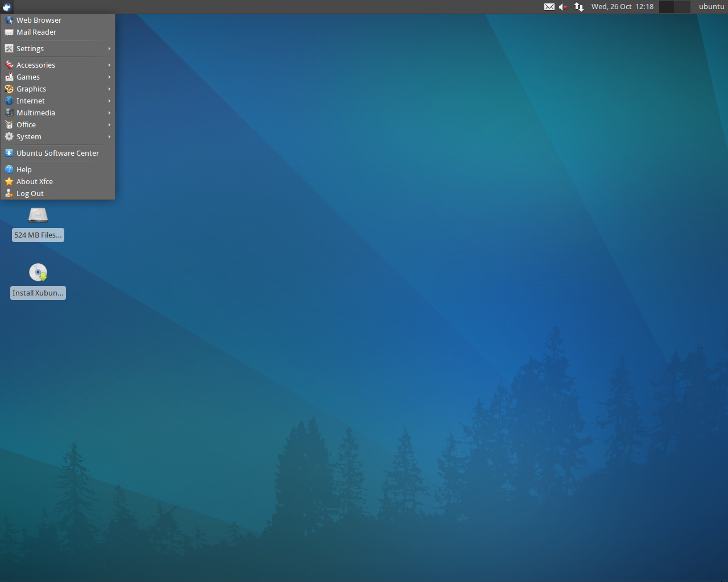Open the network connections indicator
Screen dimensions: 728x582
579,7
